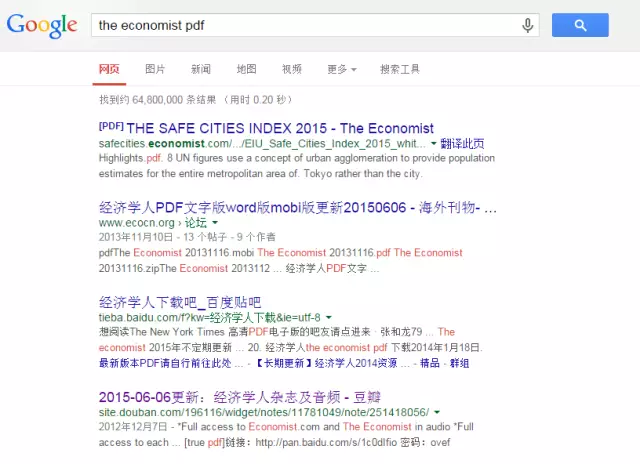Expand dropdown arrow next to tieba.baidu.com URL

pos(329,317)
